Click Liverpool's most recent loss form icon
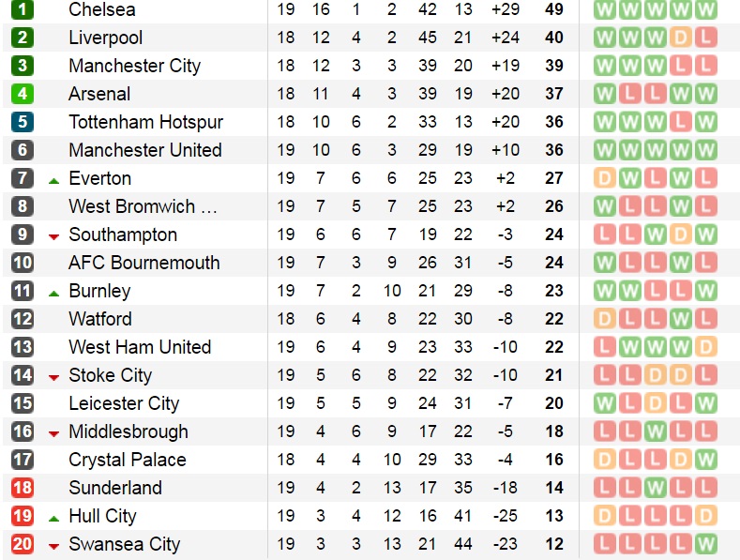 (x=706, y=38)
